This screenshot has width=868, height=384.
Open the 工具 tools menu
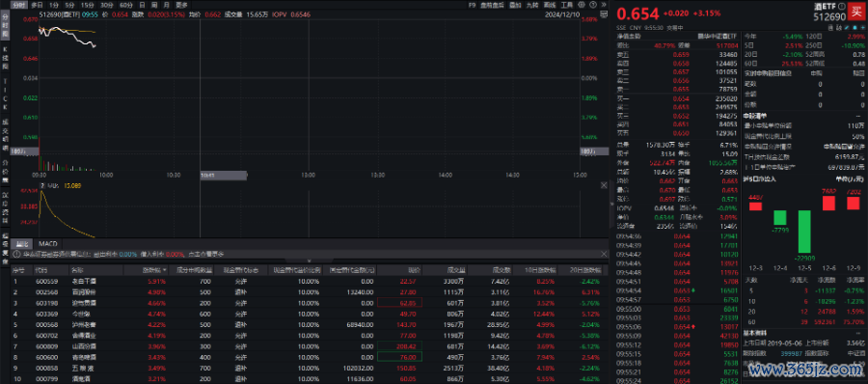(x=567, y=5)
